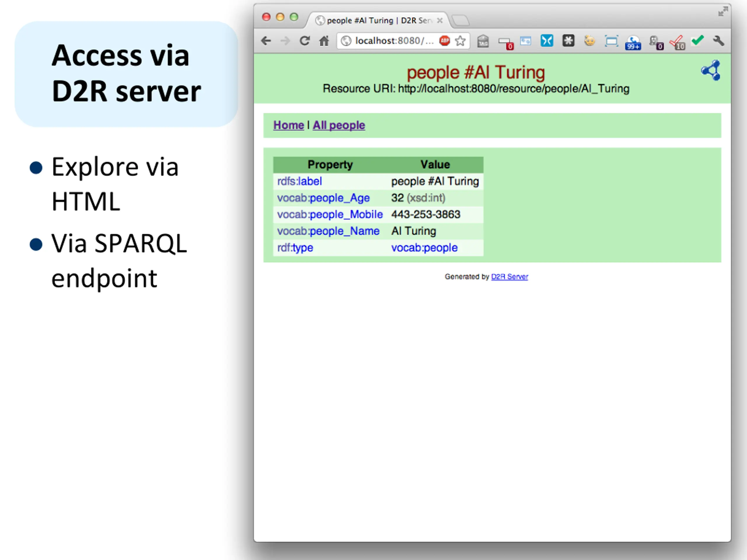Click the green checkmark extension icon
747x560 pixels.
pyautogui.click(x=697, y=40)
